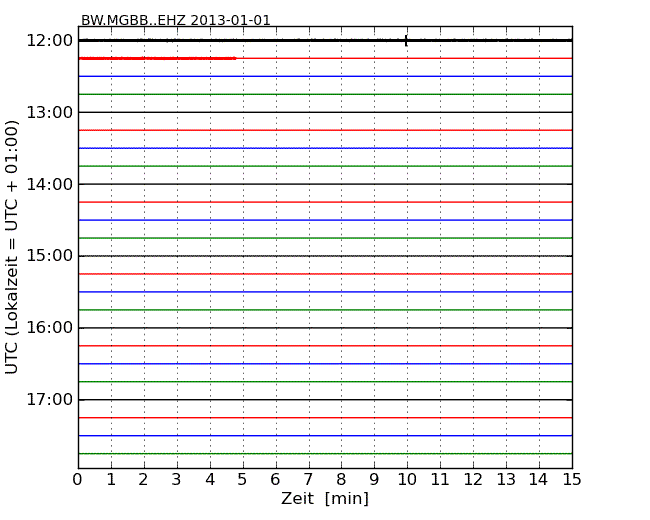Select x-axis tick label 9
650x520 pixels.
(x=374, y=480)
